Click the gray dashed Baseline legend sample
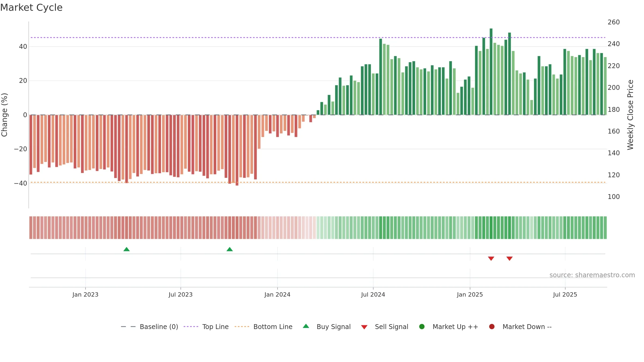This screenshot has width=644, height=362. click(x=128, y=327)
